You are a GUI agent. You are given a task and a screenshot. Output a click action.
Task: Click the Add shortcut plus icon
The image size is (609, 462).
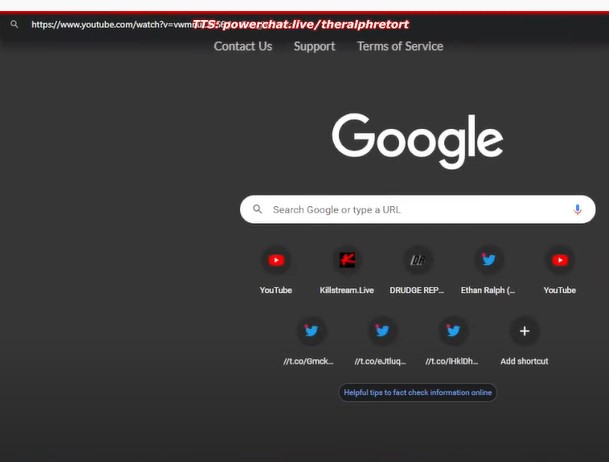click(524, 331)
